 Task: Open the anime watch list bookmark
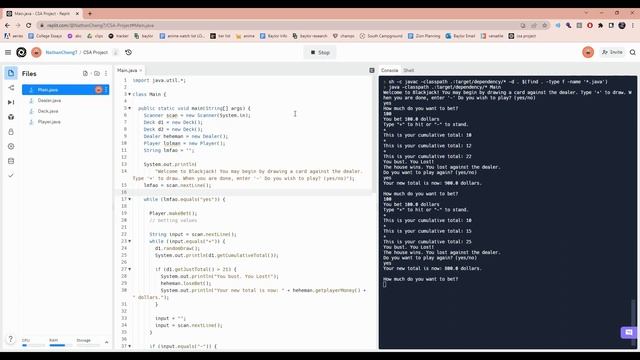[x=182, y=36]
